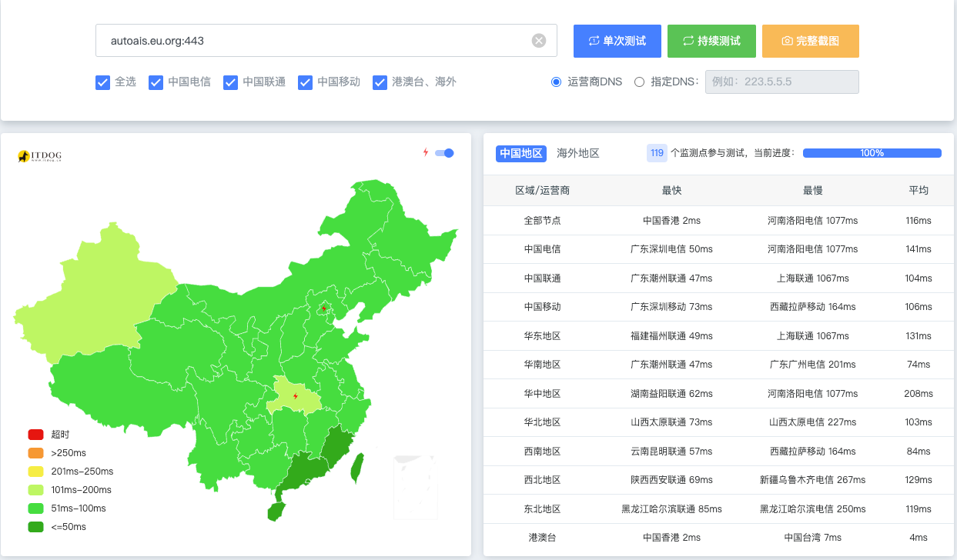Click the lightning marker in Hubei province

click(x=296, y=396)
